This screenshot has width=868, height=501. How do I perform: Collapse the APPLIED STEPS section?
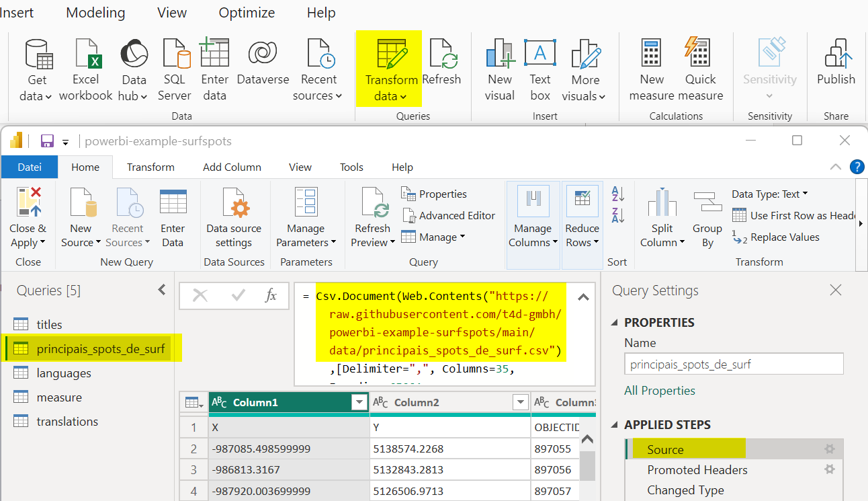click(x=615, y=425)
